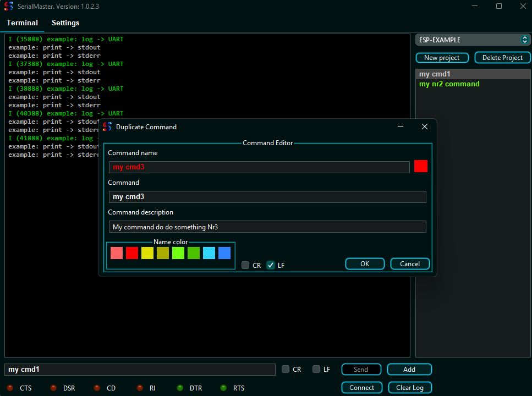This screenshot has width=532, height=396.
Task: Open the Terminal tab
Action: pos(23,23)
